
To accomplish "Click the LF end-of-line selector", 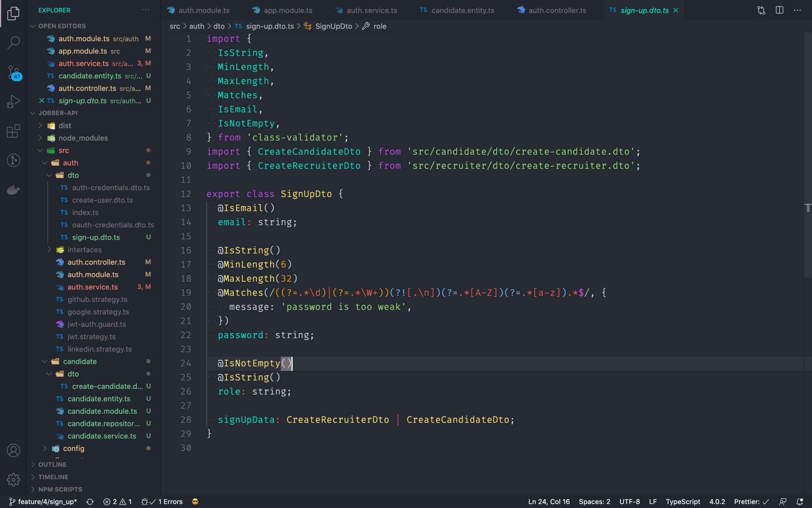I will point(653,502).
